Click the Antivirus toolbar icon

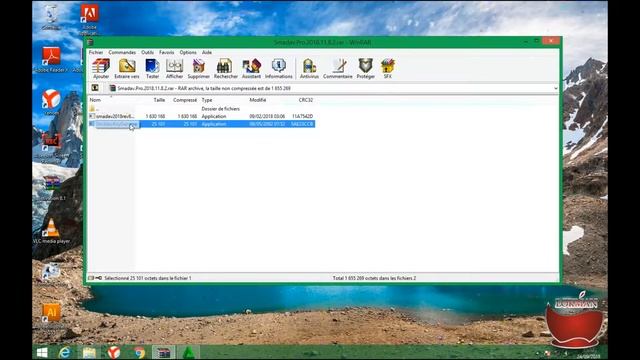309,69
